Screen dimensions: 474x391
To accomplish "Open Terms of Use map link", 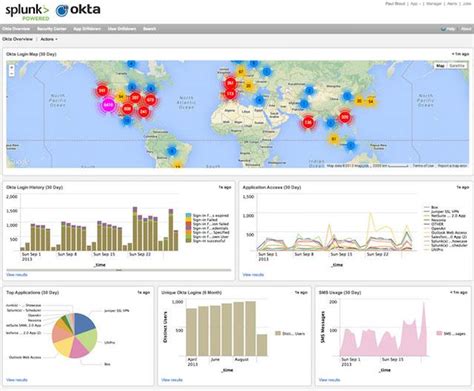I will (x=423, y=166).
